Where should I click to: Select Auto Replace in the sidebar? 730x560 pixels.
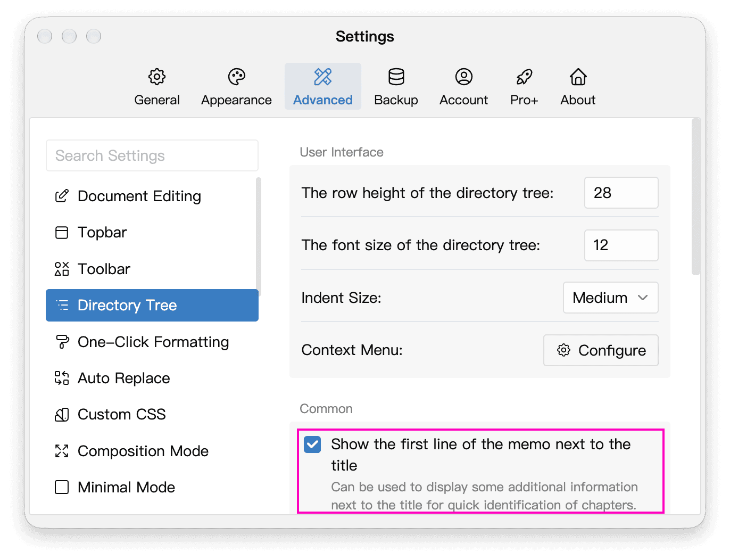(152, 378)
